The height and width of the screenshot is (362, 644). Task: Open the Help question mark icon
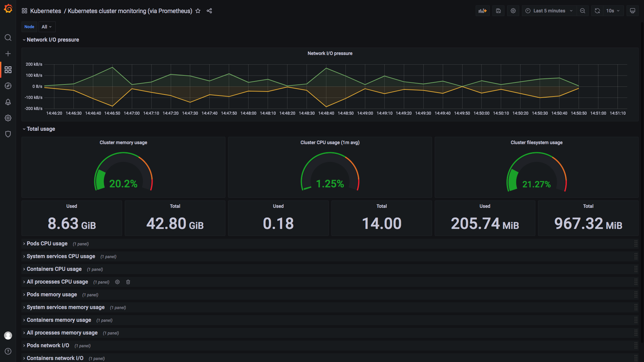point(8,351)
